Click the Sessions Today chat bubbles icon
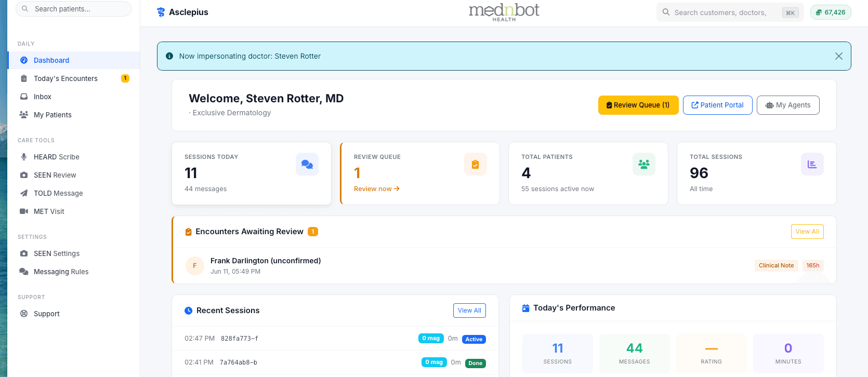 tap(307, 164)
